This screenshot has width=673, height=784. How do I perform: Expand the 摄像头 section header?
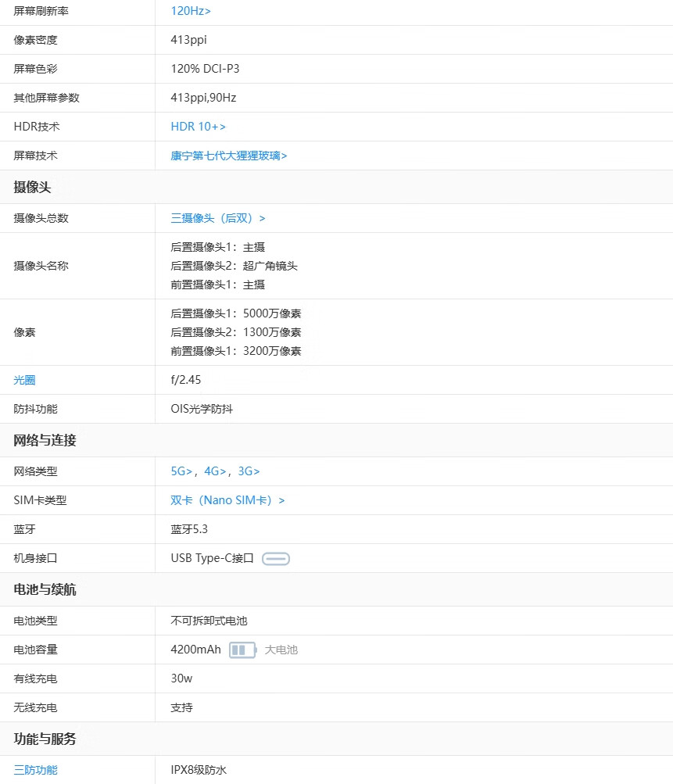[32, 186]
